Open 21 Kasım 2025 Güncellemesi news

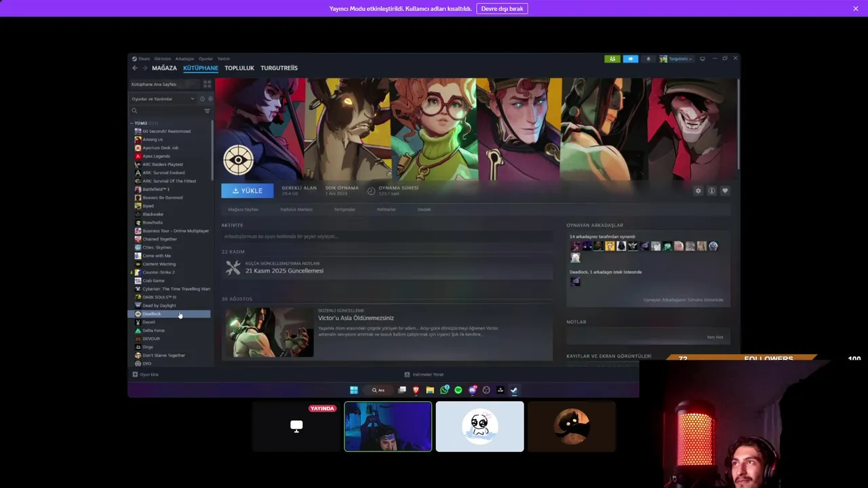[284, 270]
